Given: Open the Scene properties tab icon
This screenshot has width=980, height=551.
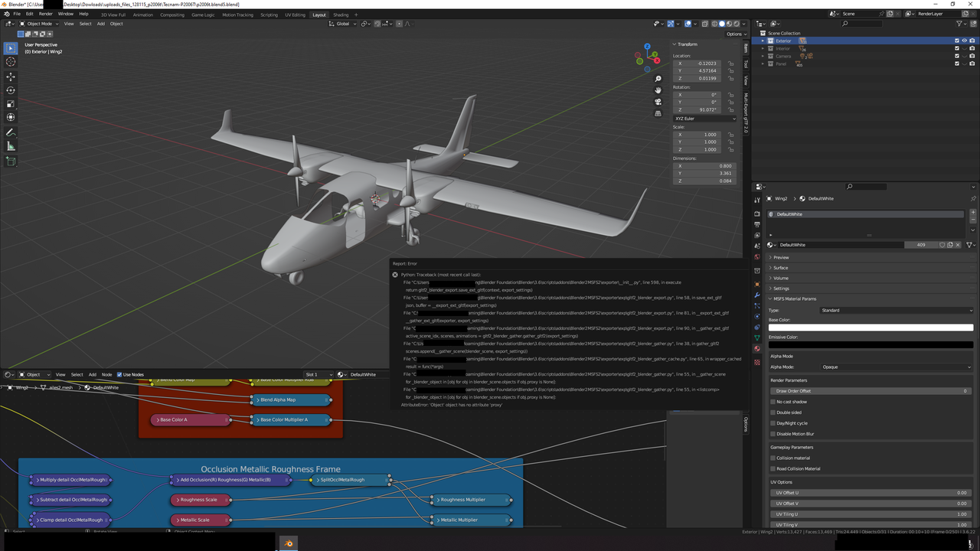Looking at the screenshot, I should point(757,246).
